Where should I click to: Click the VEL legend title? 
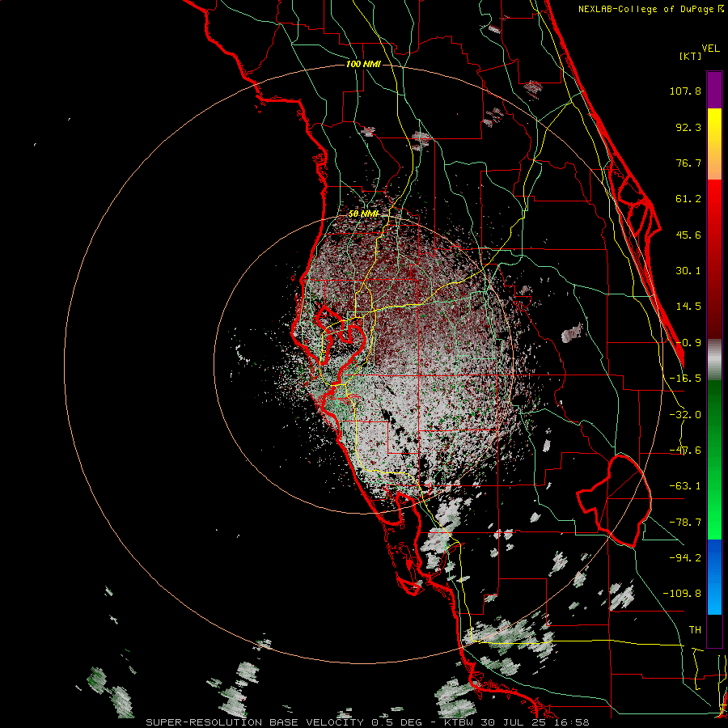coord(710,49)
